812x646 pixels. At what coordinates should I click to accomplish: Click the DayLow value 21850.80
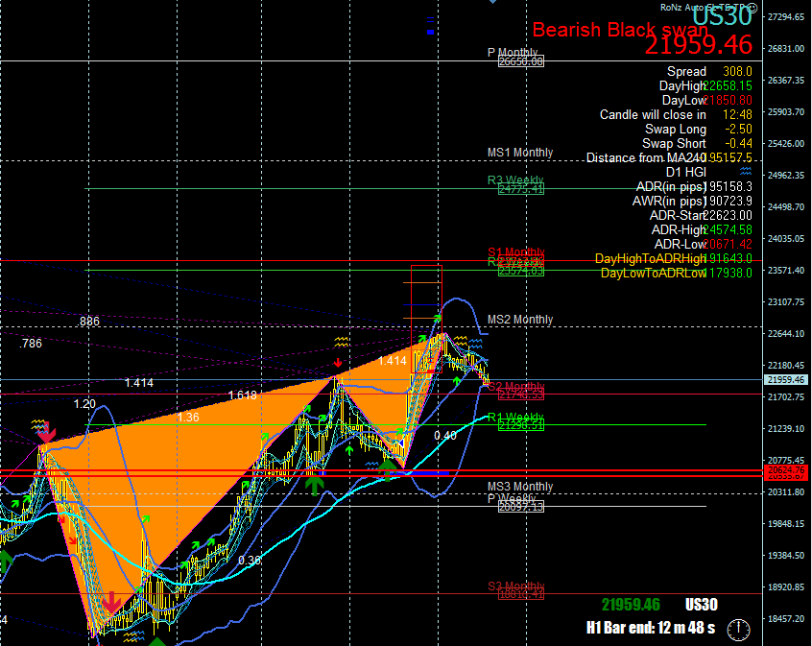(x=728, y=100)
